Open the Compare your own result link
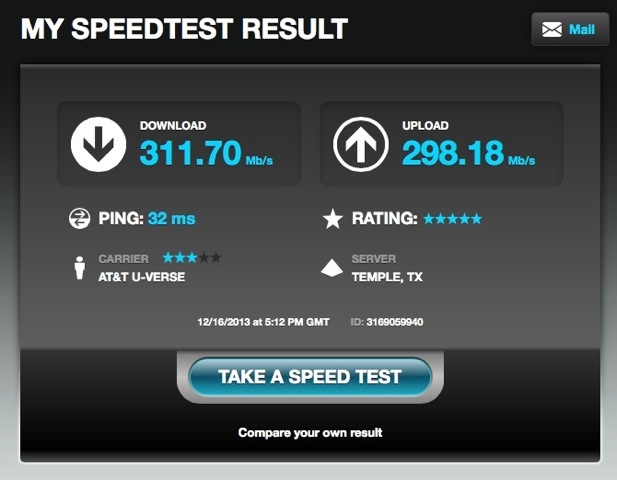 coord(310,433)
